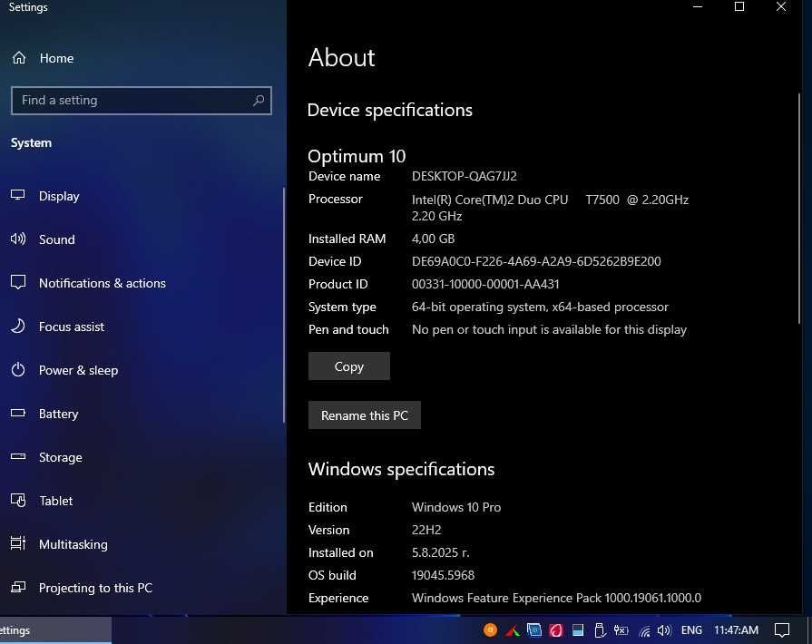Open Display settings in the sidebar
Viewport: 812px width, 644px height.
click(x=59, y=196)
